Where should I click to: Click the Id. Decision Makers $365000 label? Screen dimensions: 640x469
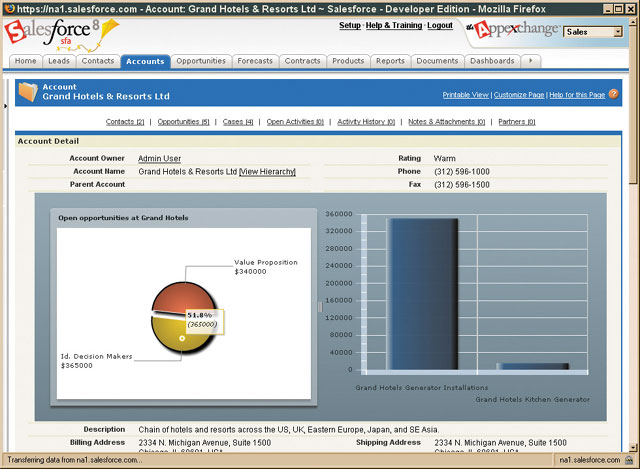pyautogui.click(x=97, y=361)
